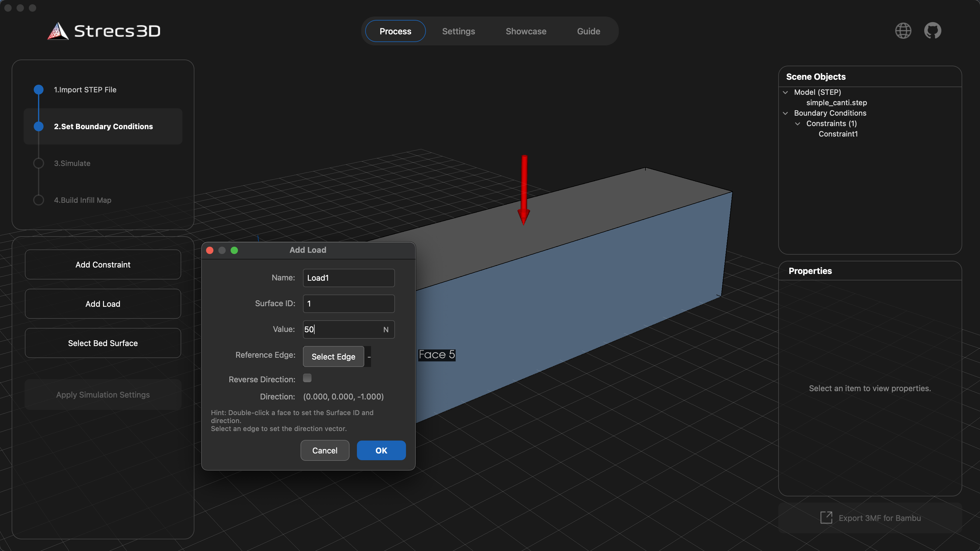Open the Showcase tab
This screenshot has height=551, width=980.
pos(526,31)
